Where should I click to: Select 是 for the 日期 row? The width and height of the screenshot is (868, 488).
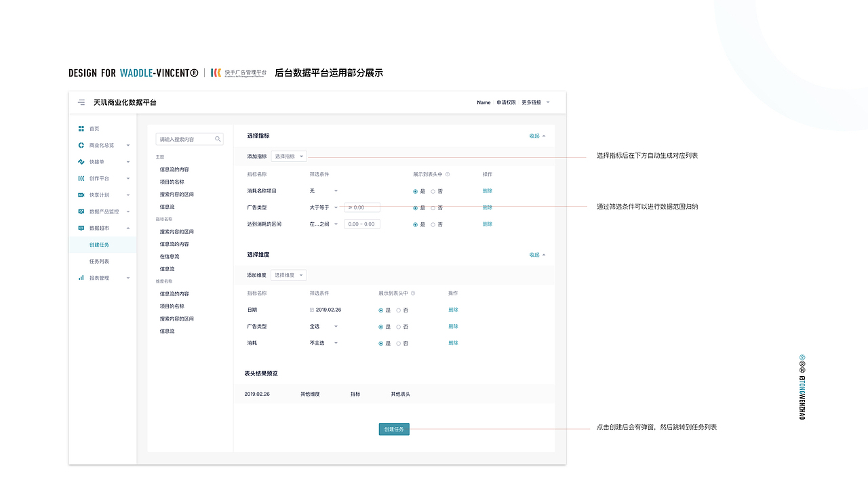[380, 310]
